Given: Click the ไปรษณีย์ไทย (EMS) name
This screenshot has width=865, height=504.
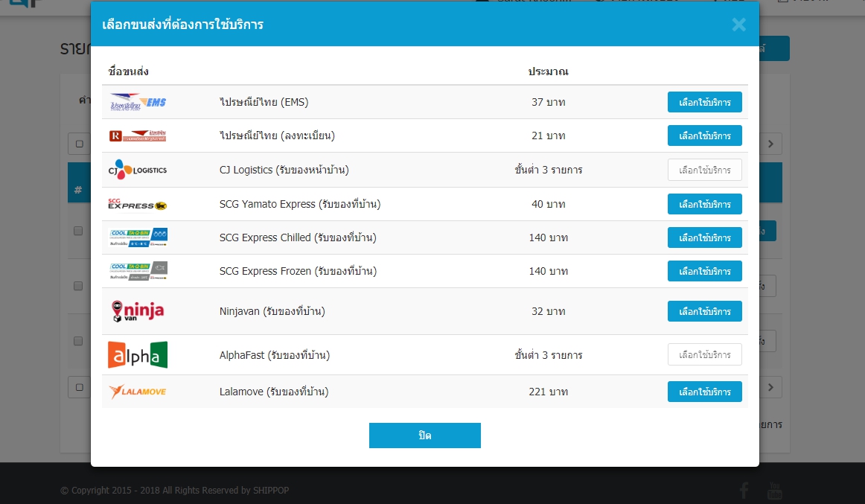Looking at the screenshot, I should 264,102.
